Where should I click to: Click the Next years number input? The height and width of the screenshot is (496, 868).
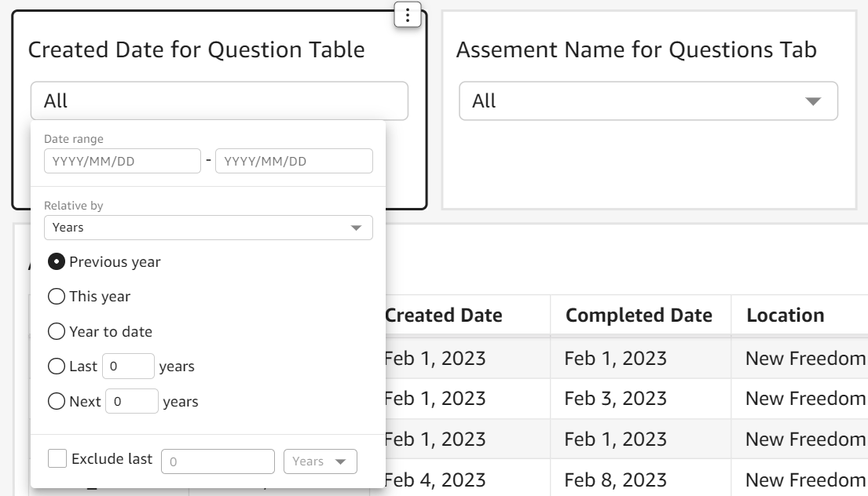(132, 402)
